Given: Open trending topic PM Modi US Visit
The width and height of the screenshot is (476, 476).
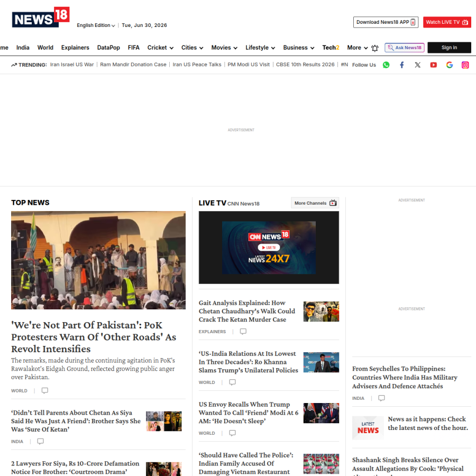Looking at the screenshot, I should point(249,65).
